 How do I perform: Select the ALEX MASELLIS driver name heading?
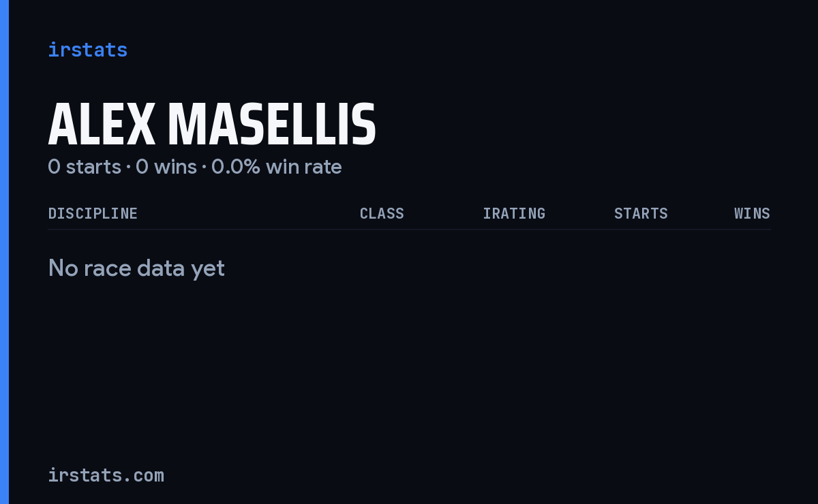tap(212, 125)
